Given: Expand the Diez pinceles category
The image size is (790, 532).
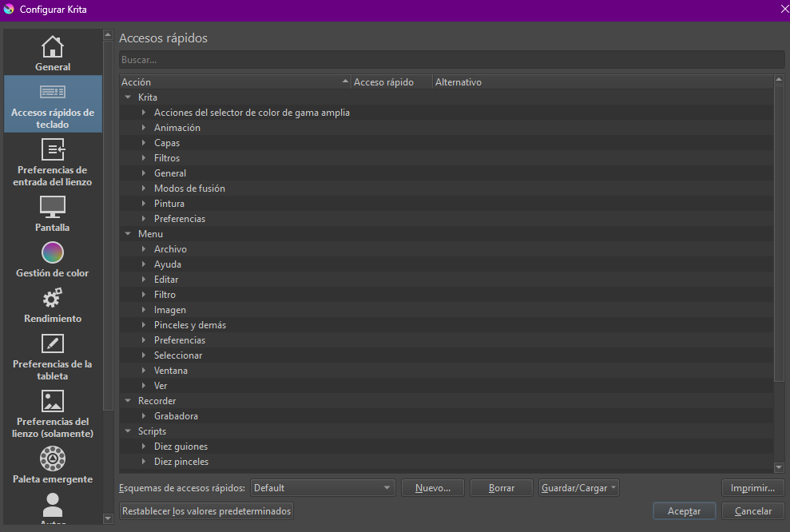Looking at the screenshot, I should tap(144, 462).
